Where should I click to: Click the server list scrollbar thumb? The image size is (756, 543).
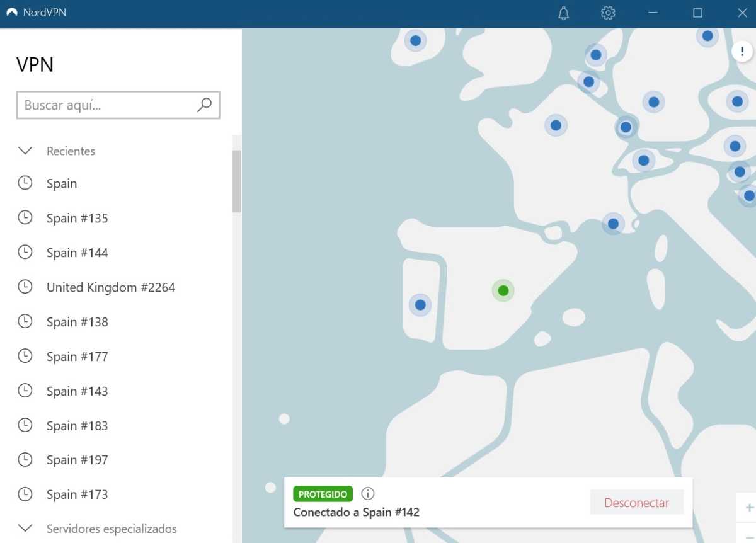click(x=237, y=181)
